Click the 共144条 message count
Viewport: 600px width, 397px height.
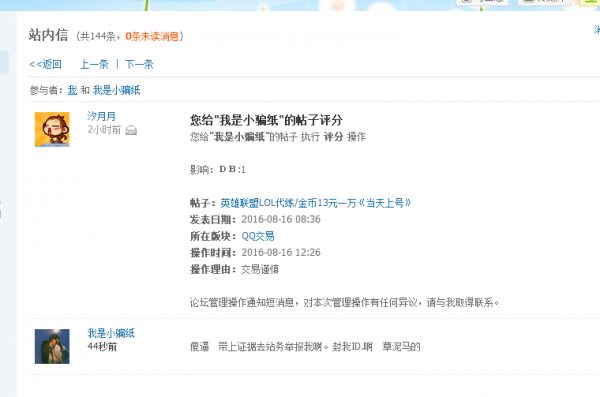tap(97, 36)
